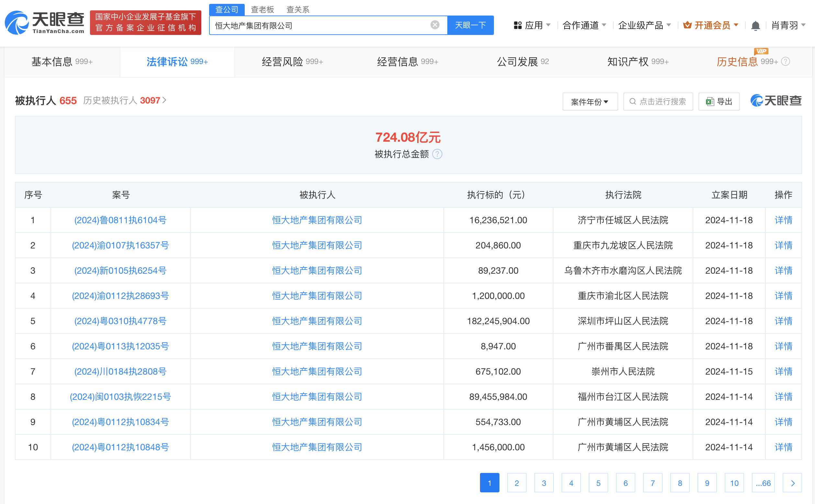815x504 pixels.
Task: Open case link (2024)鲁0811执6104号
Action: [x=120, y=220]
